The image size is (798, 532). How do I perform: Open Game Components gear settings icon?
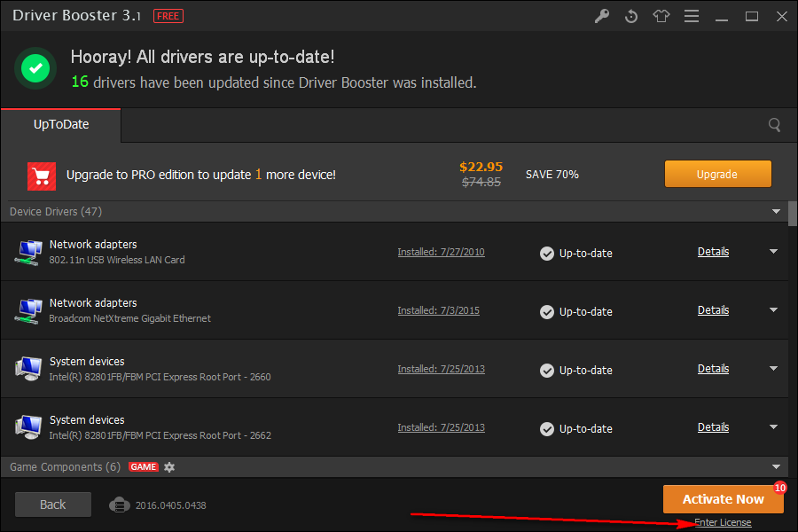(169, 467)
